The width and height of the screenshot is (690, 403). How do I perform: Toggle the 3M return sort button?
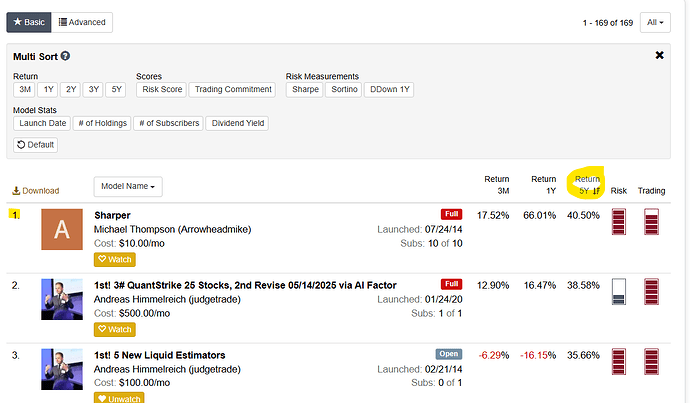[x=25, y=90]
